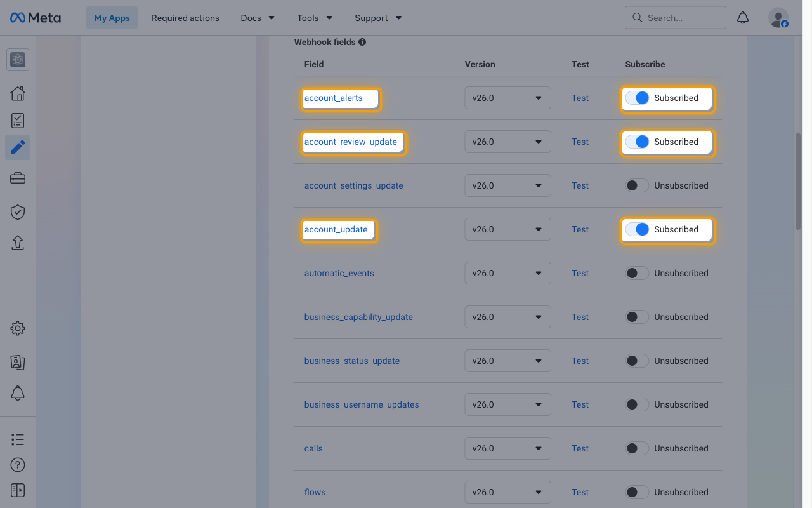The width and height of the screenshot is (812, 508).
Task: Open the flows field link
Action: [x=315, y=492]
